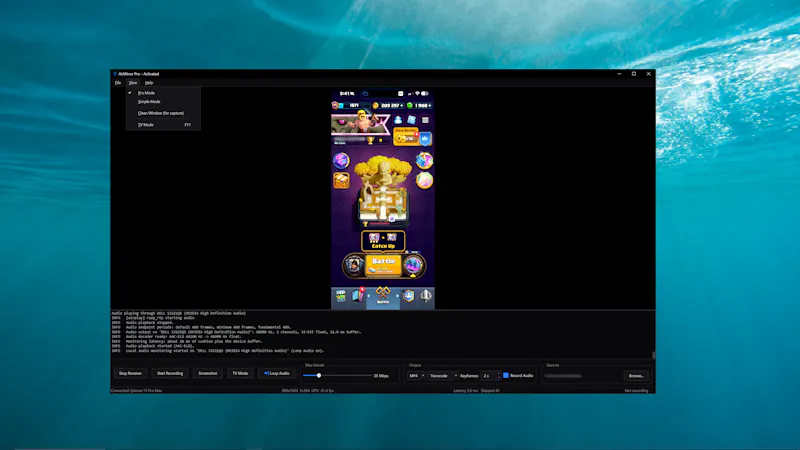
Task: Toggle the Record Audio checkbox
Action: [506, 376]
